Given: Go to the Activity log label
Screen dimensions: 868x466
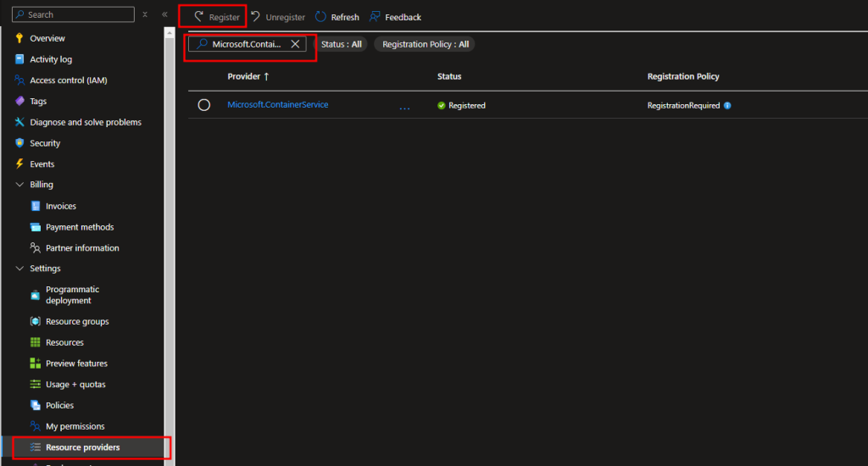Looking at the screenshot, I should (51, 59).
